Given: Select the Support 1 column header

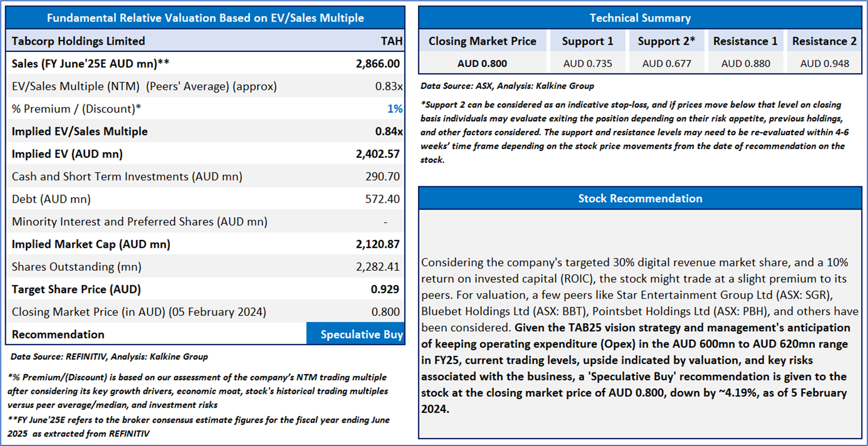Looking at the screenshot, I should [x=587, y=41].
